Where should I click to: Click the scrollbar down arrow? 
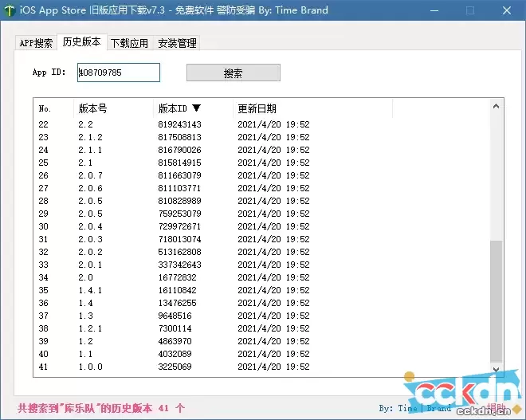click(x=497, y=369)
